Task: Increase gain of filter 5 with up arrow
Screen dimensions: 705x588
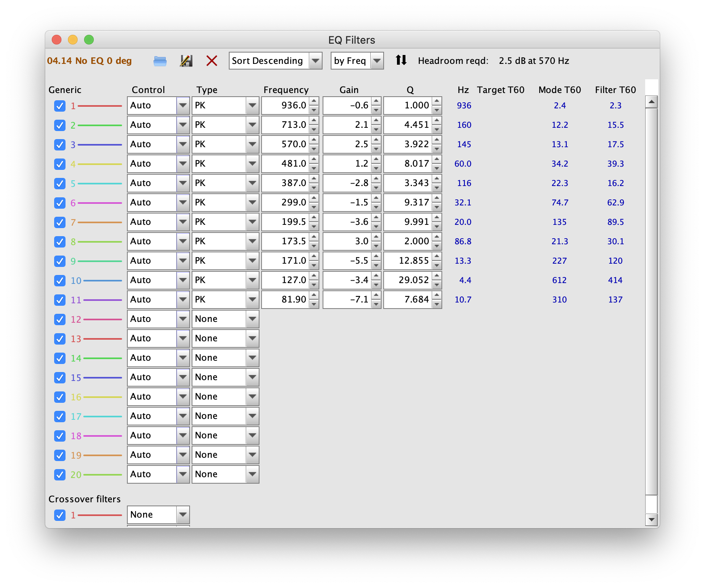Action: pos(376,179)
